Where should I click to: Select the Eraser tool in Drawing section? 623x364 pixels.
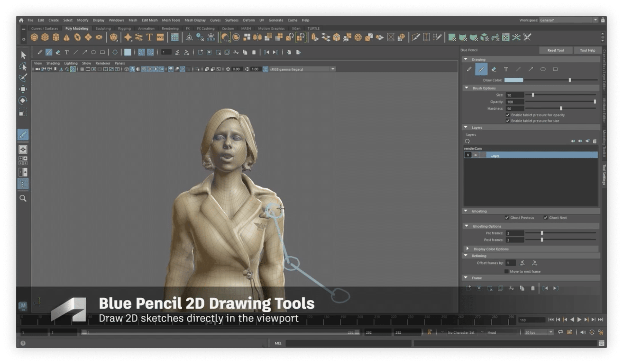[494, 69]
